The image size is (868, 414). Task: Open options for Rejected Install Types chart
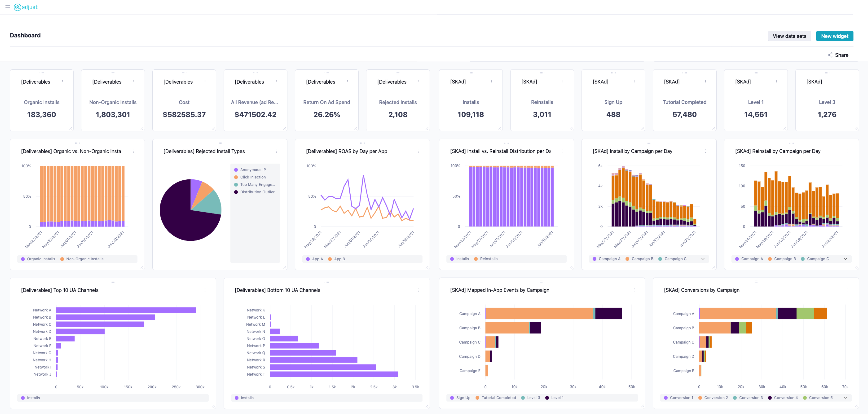pos(276,151)
